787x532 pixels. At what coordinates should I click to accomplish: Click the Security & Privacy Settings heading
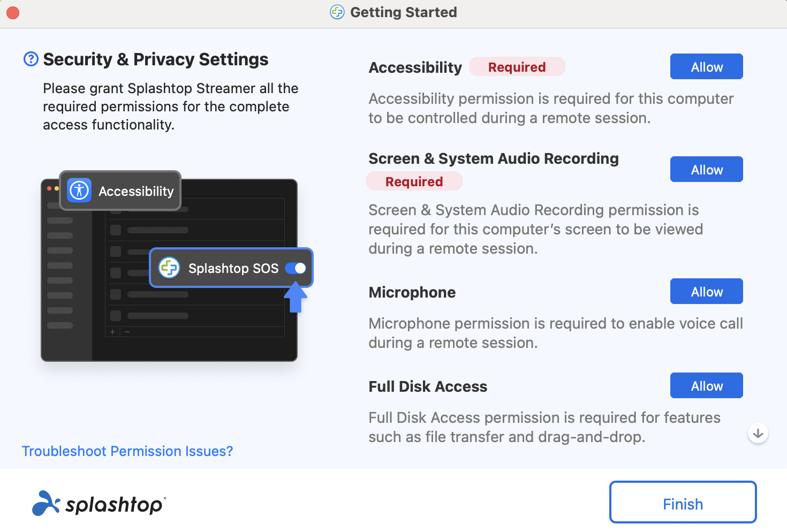click(x=156, y=59)
